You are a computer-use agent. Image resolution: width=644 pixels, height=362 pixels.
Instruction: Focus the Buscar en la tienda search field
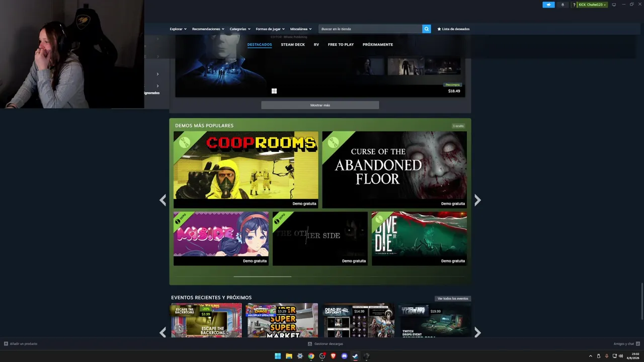tap(370, 29)
